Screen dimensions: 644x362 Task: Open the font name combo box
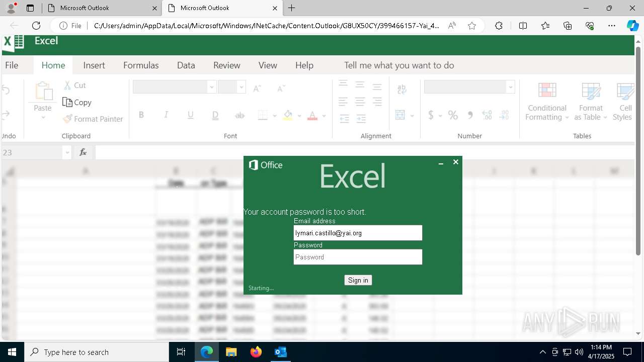pos(175,87)
